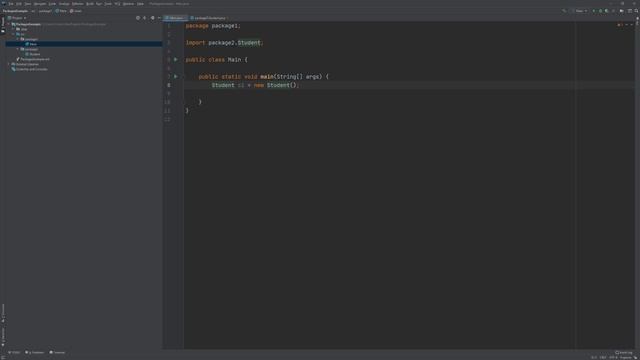The height and width of the screenshot is (360, 640).
Task: Expand the .idea folder
Action: coord(13,29)
